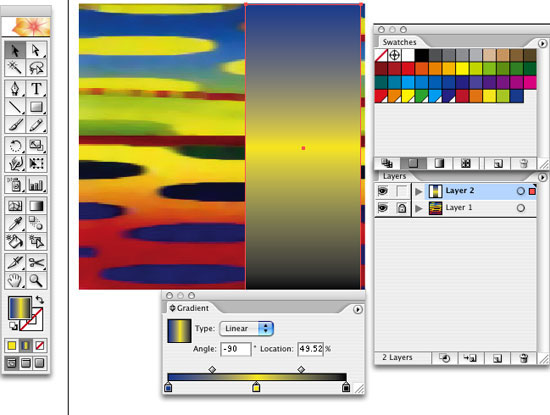Switch to the Layers tab
This screenshot has height=415, width=550.
pyautogui.click(x=395, y=176)
